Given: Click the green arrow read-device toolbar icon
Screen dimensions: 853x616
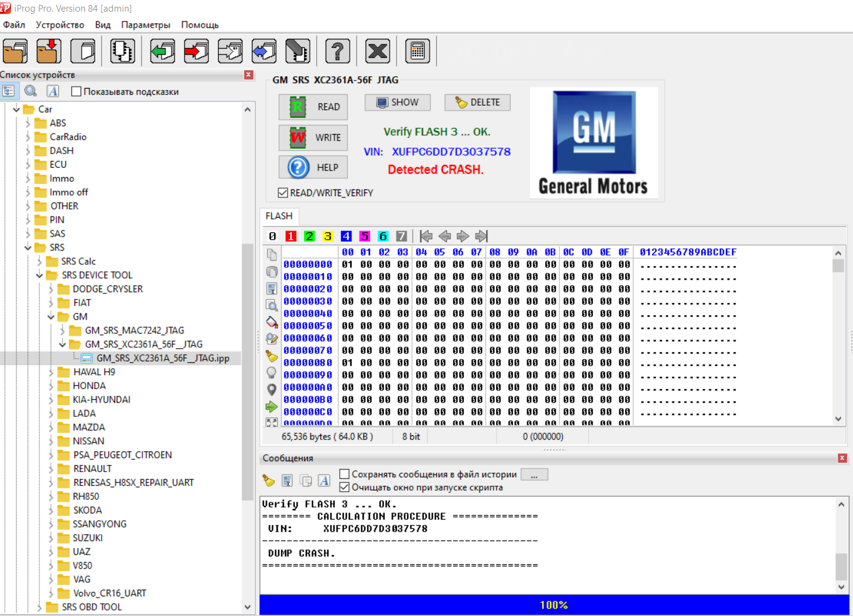Looking at the screenshot, I should click(x=162, y=51).
